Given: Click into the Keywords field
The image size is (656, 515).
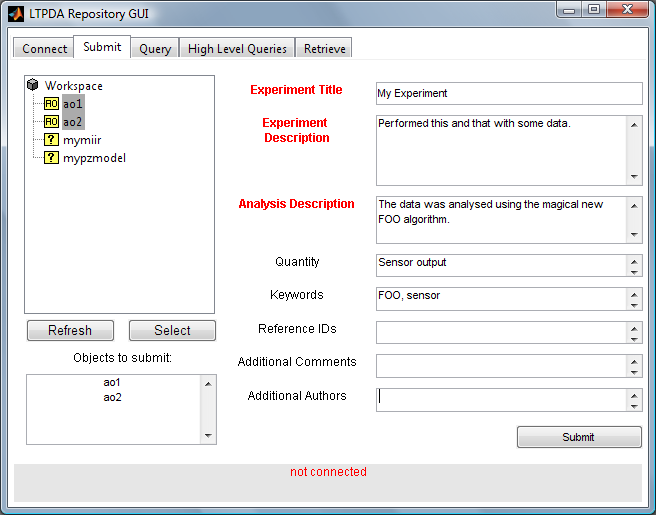Looking at the screenshot, I should click(x=501, y=299).
